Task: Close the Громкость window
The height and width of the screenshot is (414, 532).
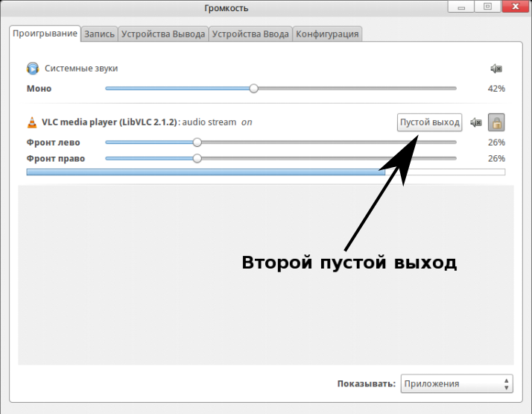Action: [x=516, y=7]
